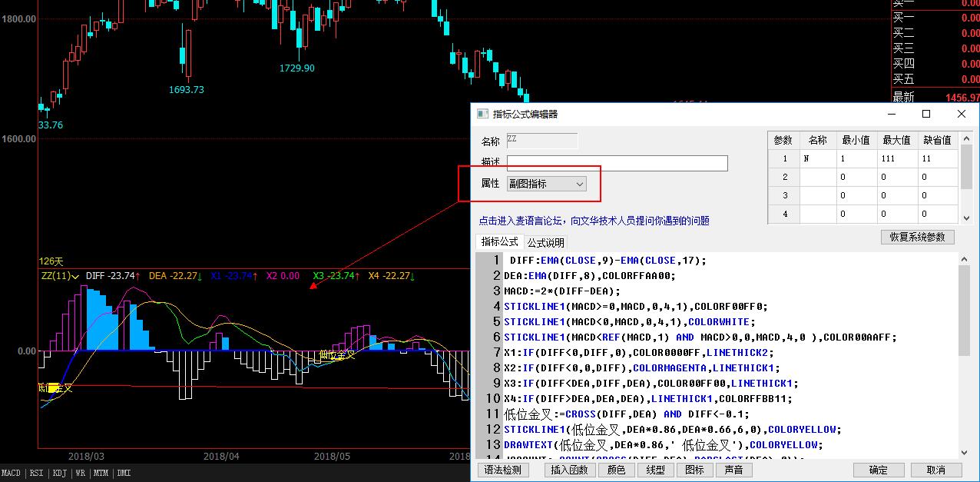Click the 线型 line style button
The width and height of the screenshot is (980, 482).
pos(655,470)
